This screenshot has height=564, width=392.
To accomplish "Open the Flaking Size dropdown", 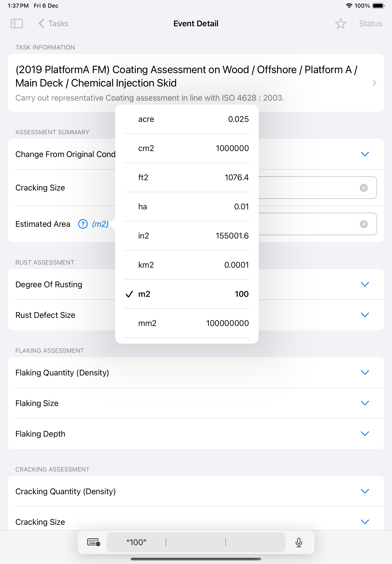I will 365,403.
